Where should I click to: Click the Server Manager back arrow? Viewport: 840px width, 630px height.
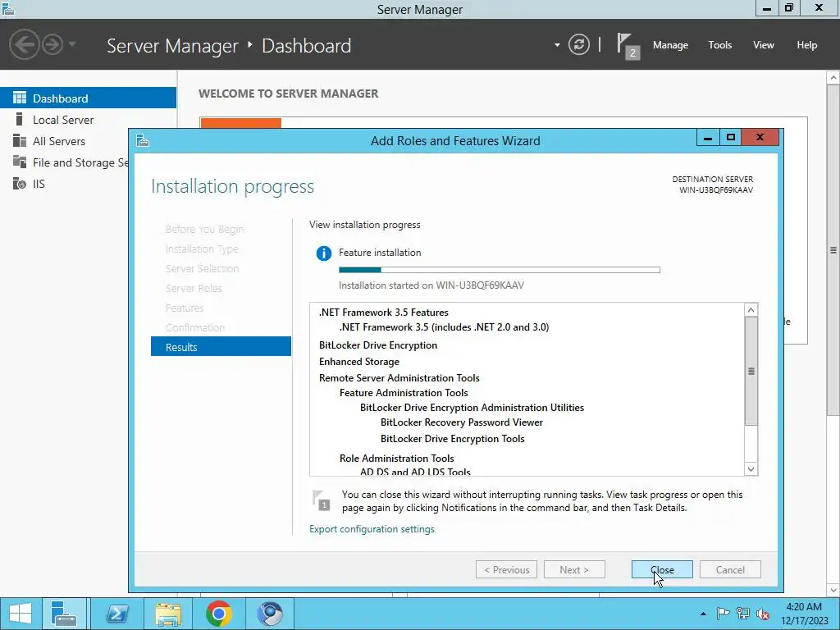tap(24, 44)
